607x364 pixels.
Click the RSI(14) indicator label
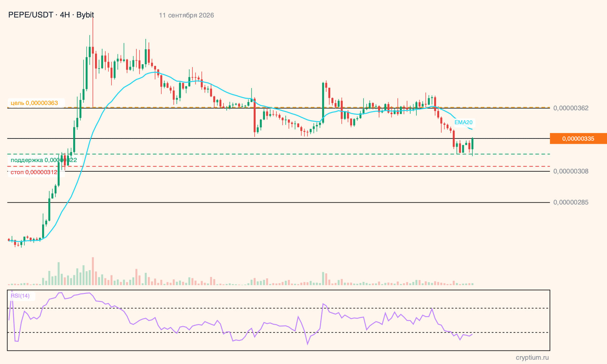click(20, 296)
